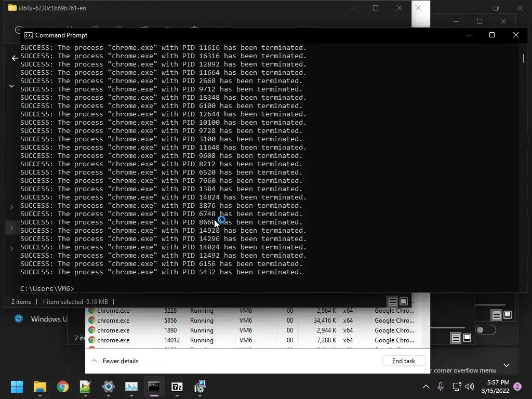532x399 pixels.
Task: Click the Command Prompt vertical scrollbar thumb
Action: pyautogui.click(x=524, y=58)
